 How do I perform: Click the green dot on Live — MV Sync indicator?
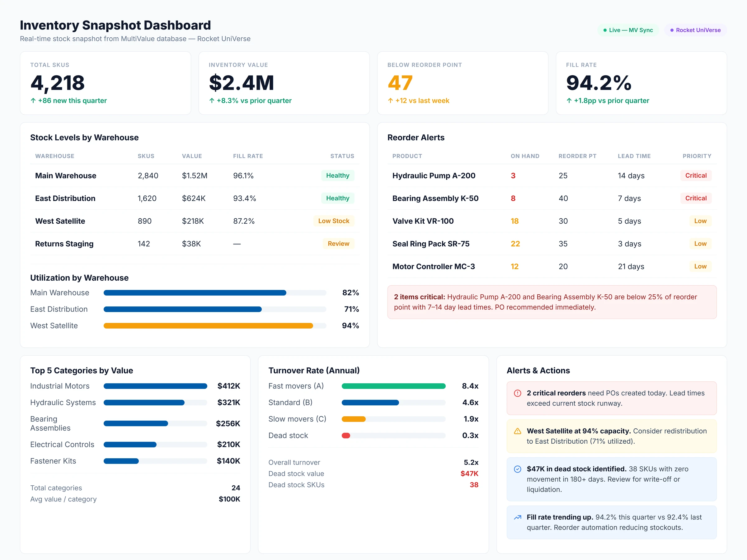click(605, 30)
